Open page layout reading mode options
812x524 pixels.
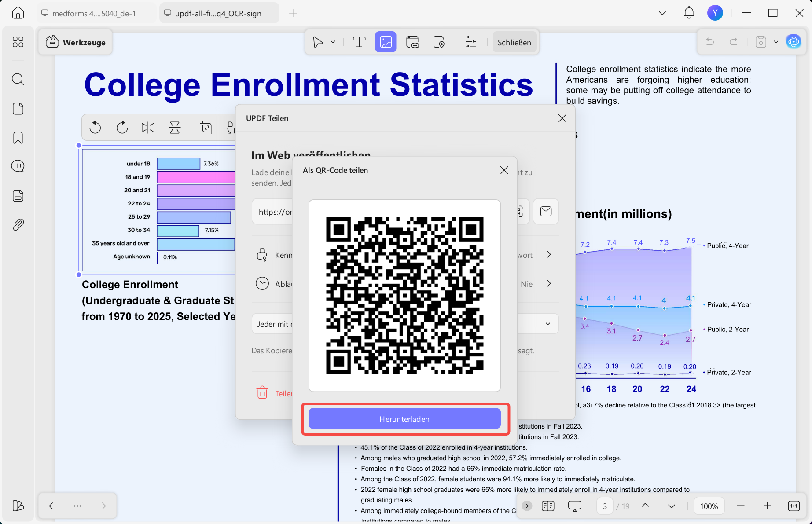click(x=548, y=506)
